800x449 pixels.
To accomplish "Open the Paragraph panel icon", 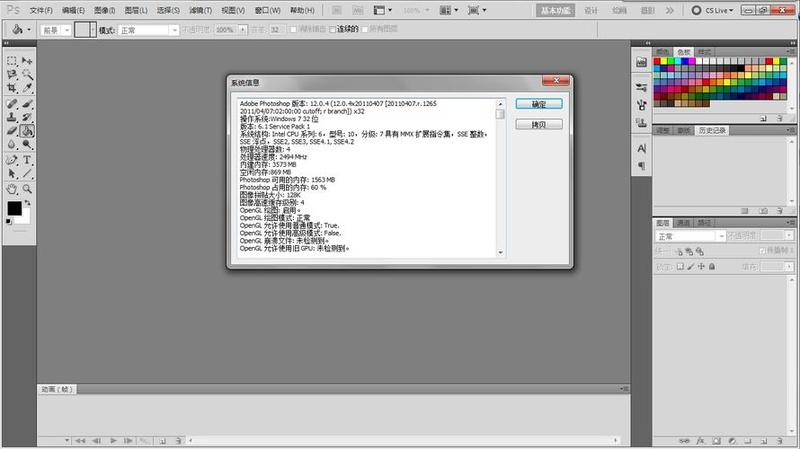I will tap(641, 166).
